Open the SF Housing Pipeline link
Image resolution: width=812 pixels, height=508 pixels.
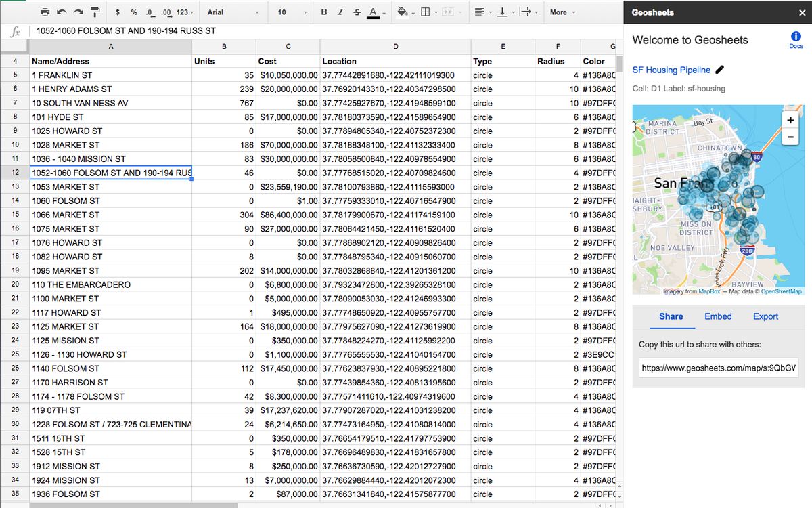tap(673, 70)
